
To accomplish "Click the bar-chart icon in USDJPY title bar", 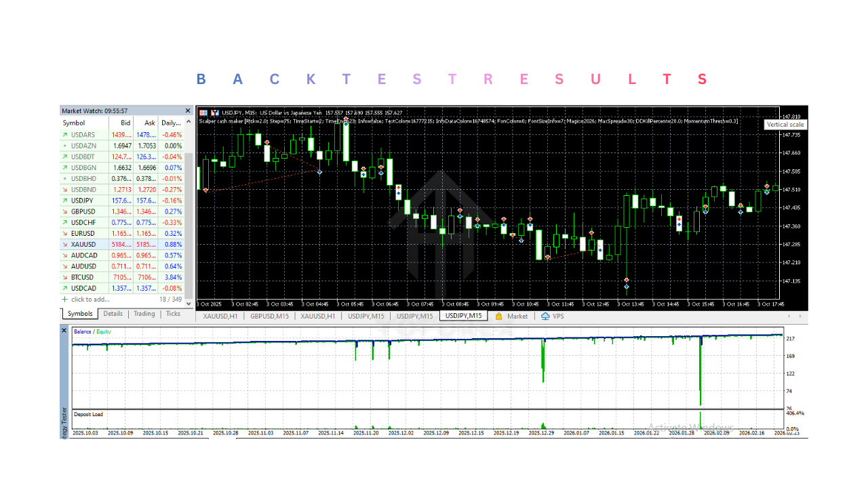I will pos(214,113).
